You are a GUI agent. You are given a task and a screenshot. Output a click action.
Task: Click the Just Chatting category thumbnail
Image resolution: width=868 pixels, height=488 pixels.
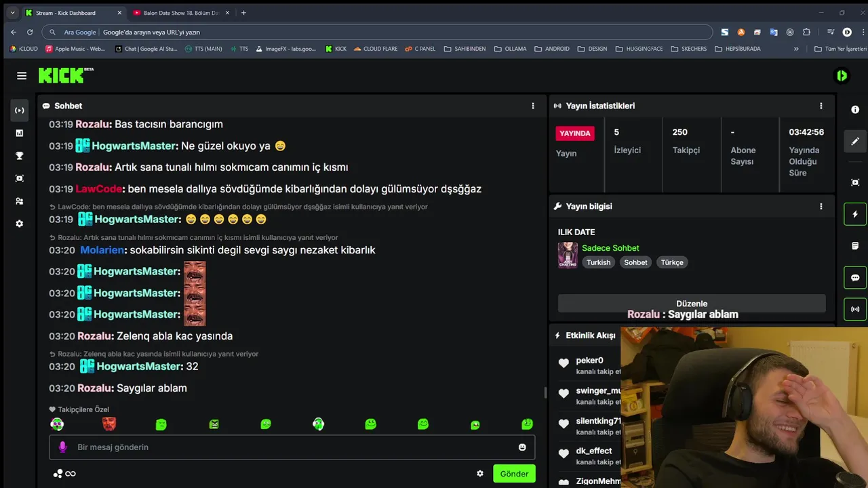pos(568,255)
